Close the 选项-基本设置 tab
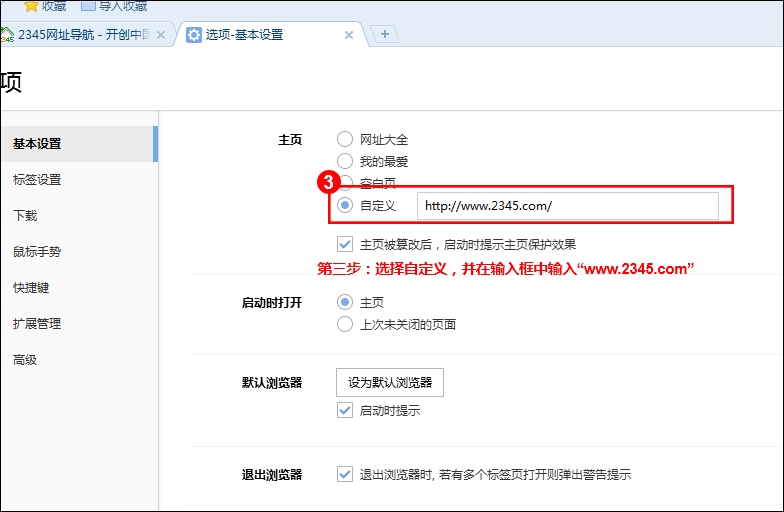Screen dimensions: 784x512 pos(349,35)
